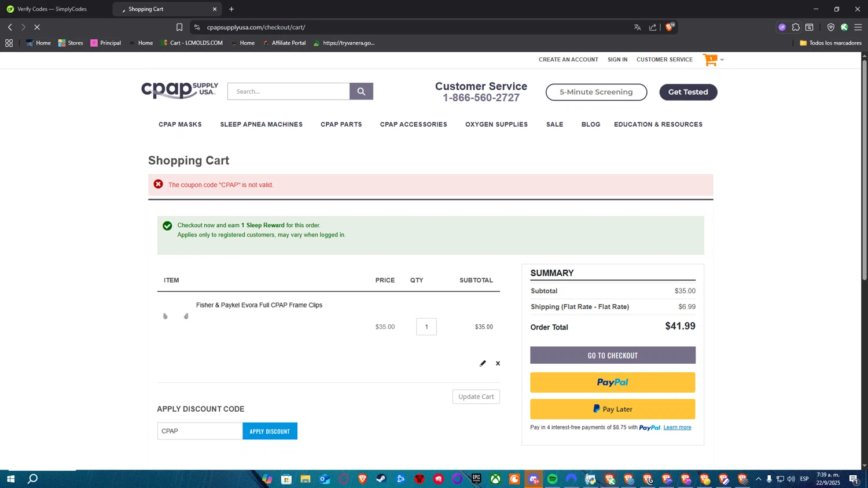Open the browser hamburger menu

click(x=858, y=27)
